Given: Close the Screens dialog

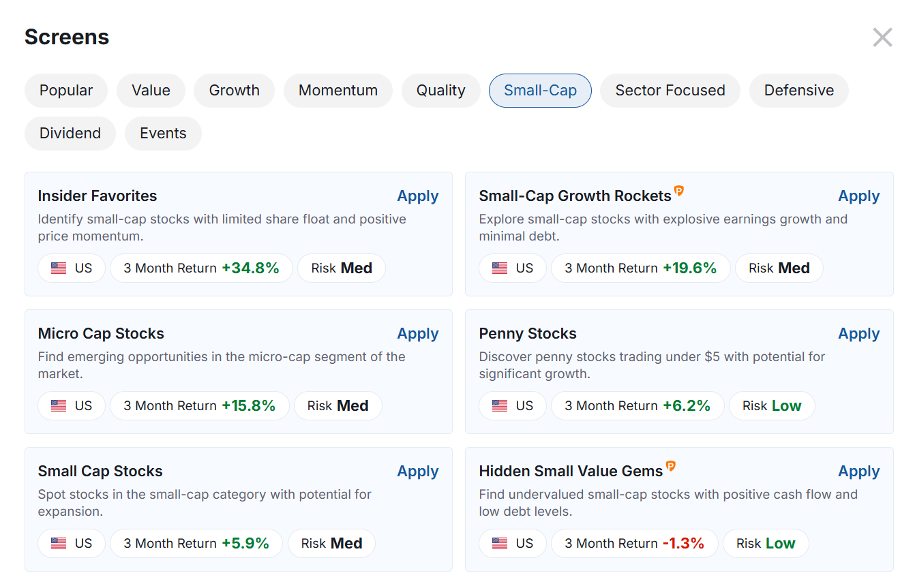Looking at the screenshot, I should click(882, 37).
